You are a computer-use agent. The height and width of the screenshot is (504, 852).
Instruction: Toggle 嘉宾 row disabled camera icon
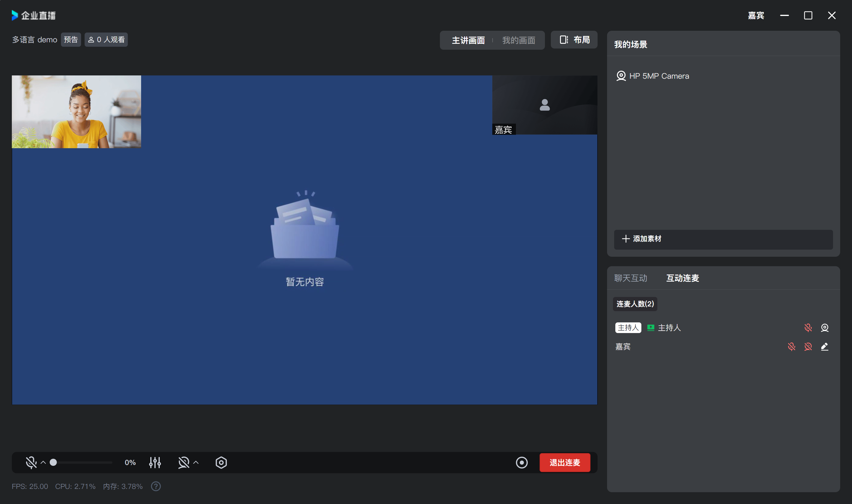[808, 346]
